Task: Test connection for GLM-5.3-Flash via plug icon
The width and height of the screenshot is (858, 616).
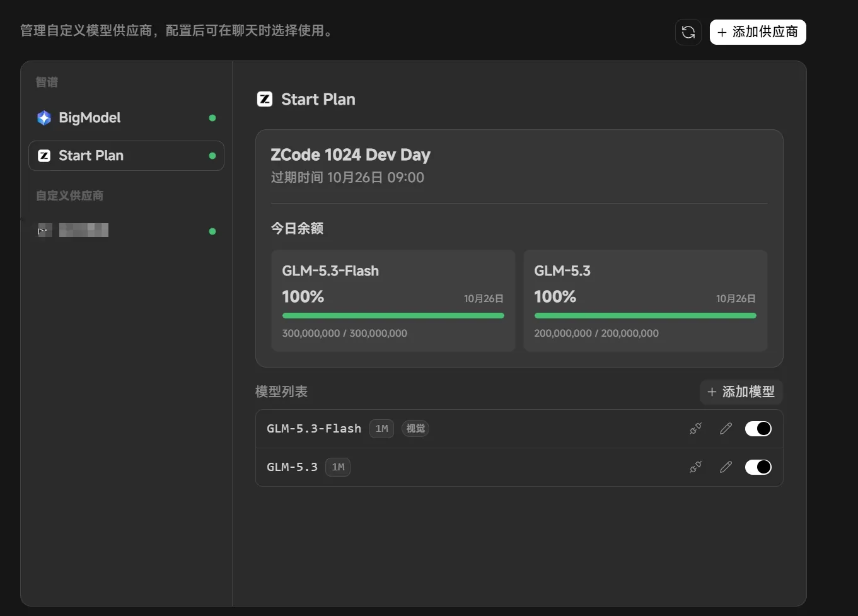Action: click(695, 429)
